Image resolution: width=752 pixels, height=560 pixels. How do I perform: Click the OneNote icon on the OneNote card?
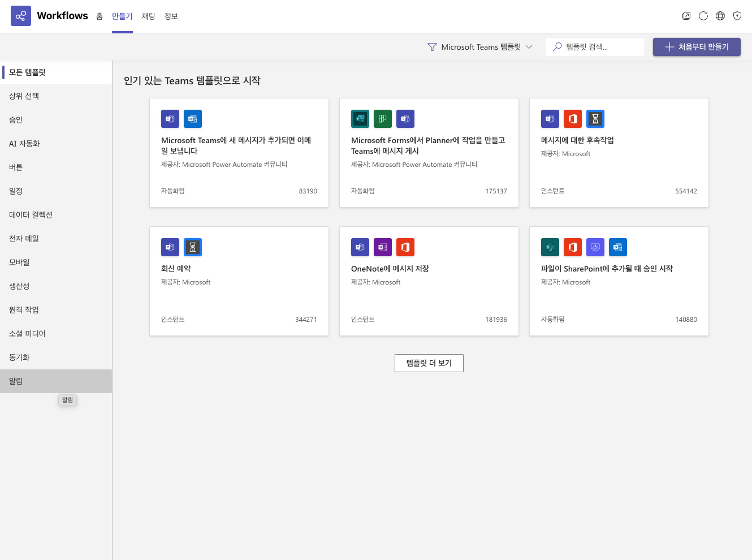coord(383,247)
